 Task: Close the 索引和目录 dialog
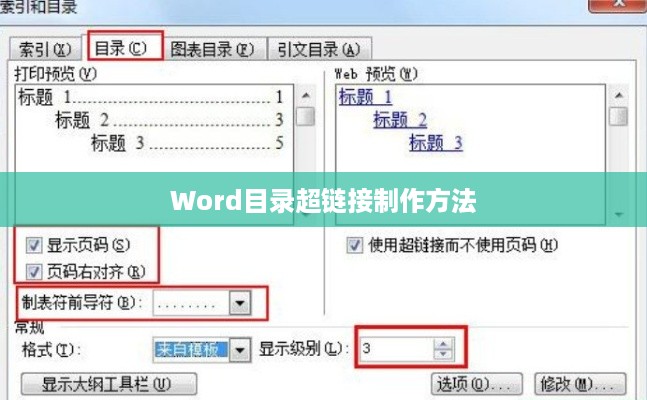[617, 4]
